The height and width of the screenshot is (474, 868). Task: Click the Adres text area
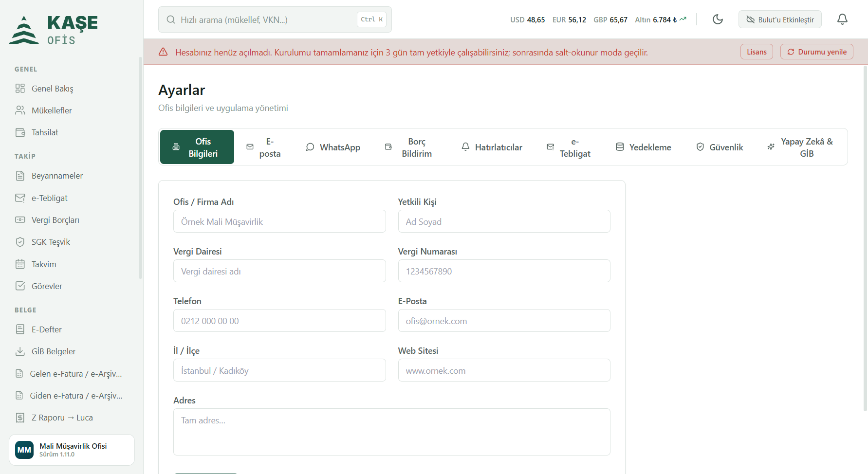click(392, 432)
